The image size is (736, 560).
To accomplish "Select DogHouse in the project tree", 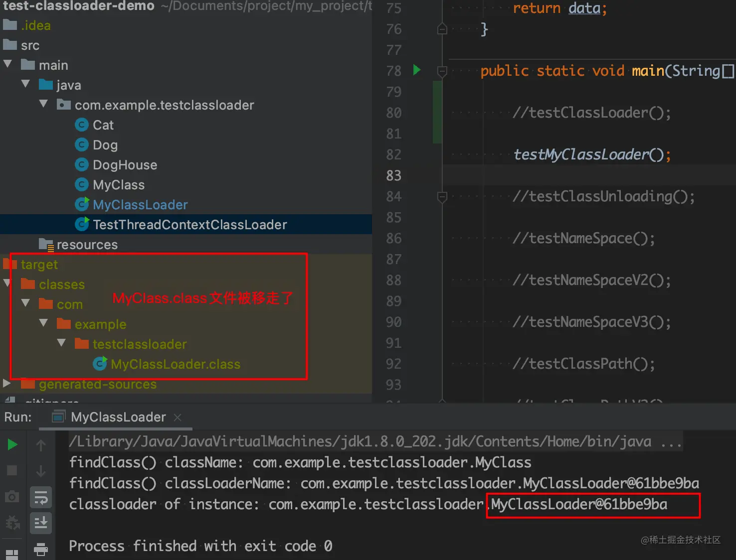I will (125, 165).
